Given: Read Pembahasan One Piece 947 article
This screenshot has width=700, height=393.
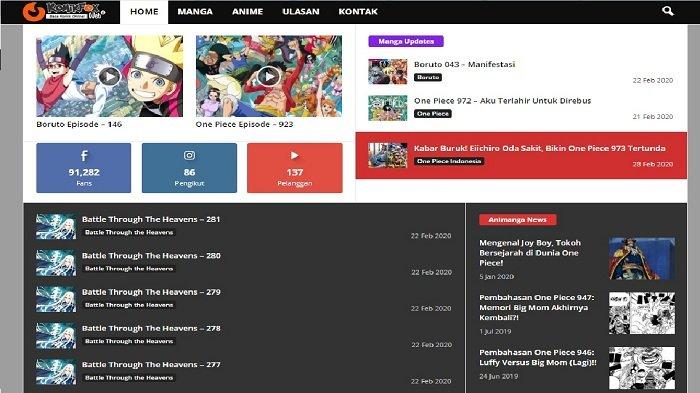Looking at the screenshot, I should click(x=537, y=308).
